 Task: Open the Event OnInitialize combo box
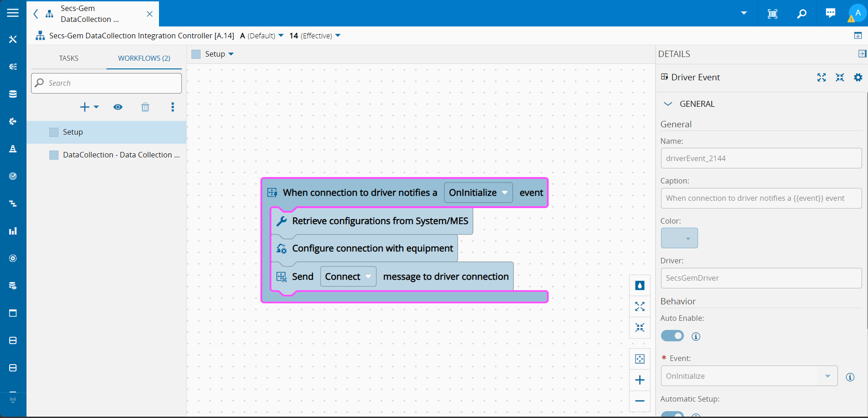[x=749, y=376]
